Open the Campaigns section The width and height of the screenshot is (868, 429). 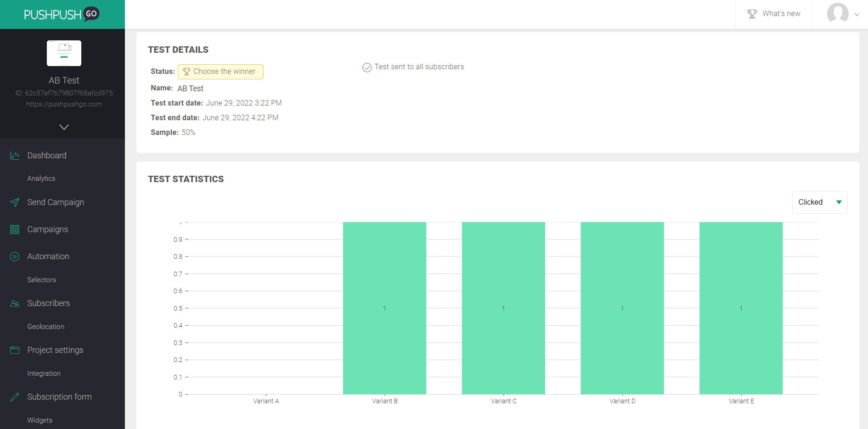48,229
